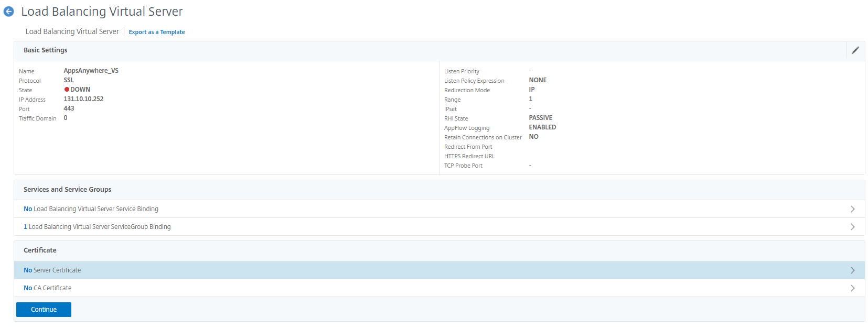This screenshot has width=868, height=329.
Task: Click the red DOWN state indicator
Action: tap(67, 90)
